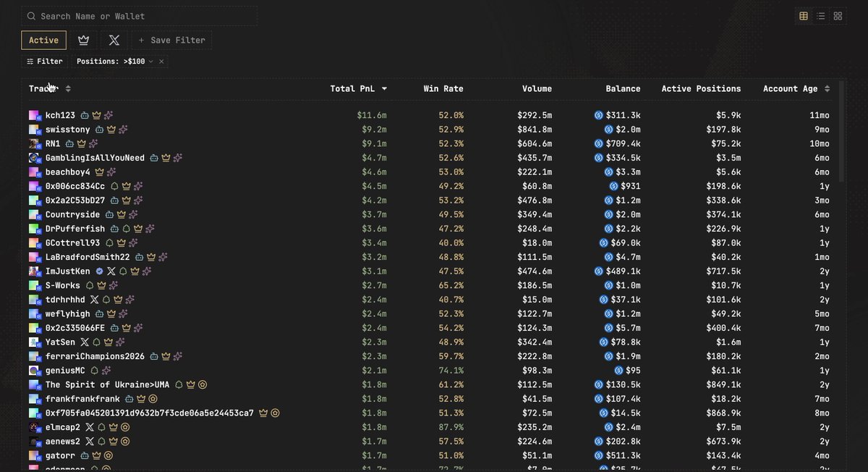Click 0x2c335066FE's $5.7m balance

tap(628, 328)
